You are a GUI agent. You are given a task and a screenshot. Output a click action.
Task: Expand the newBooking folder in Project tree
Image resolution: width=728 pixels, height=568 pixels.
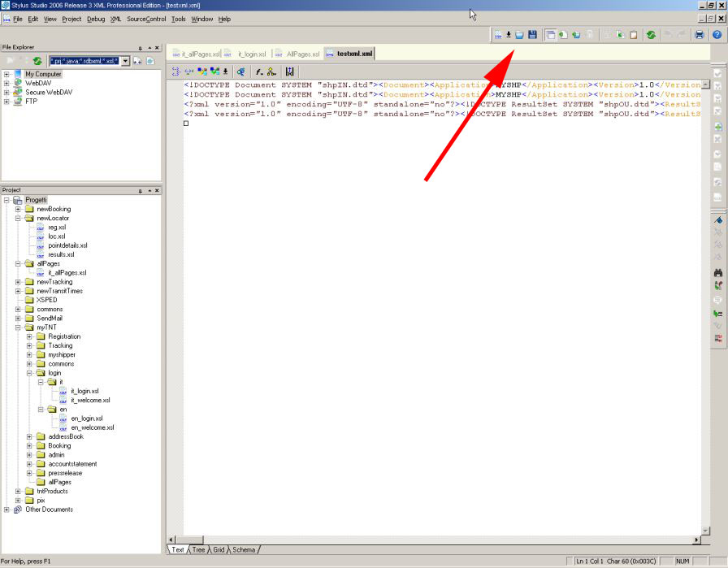click(x=18, y=209)
